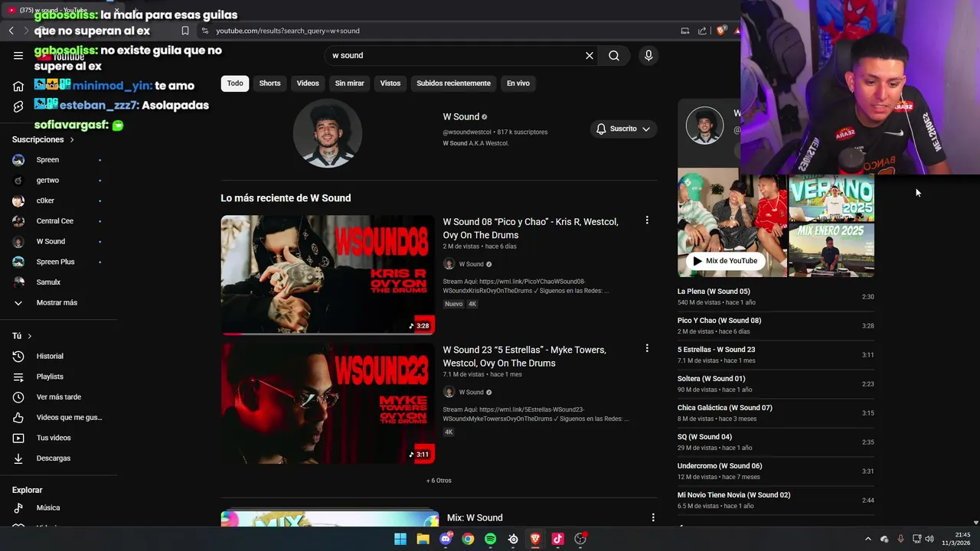Play Mi Novio Tiene Novia track

[x=776, y=500]
